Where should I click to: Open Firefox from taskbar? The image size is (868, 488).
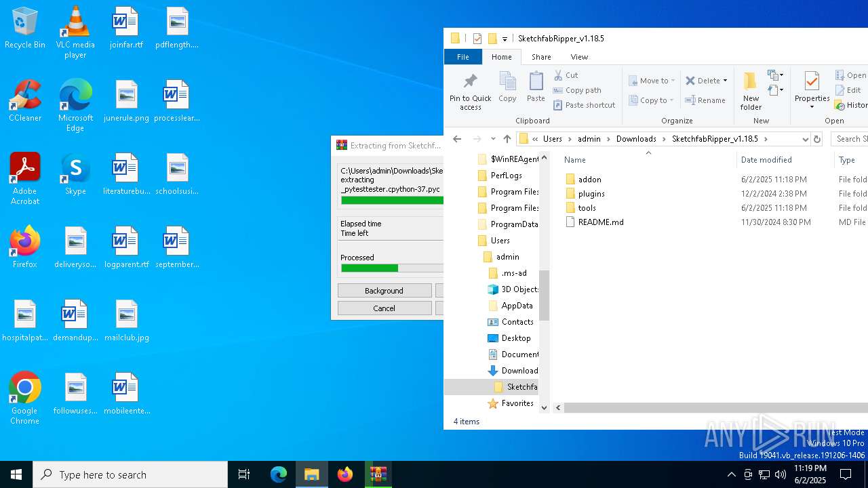coord(345,474)
